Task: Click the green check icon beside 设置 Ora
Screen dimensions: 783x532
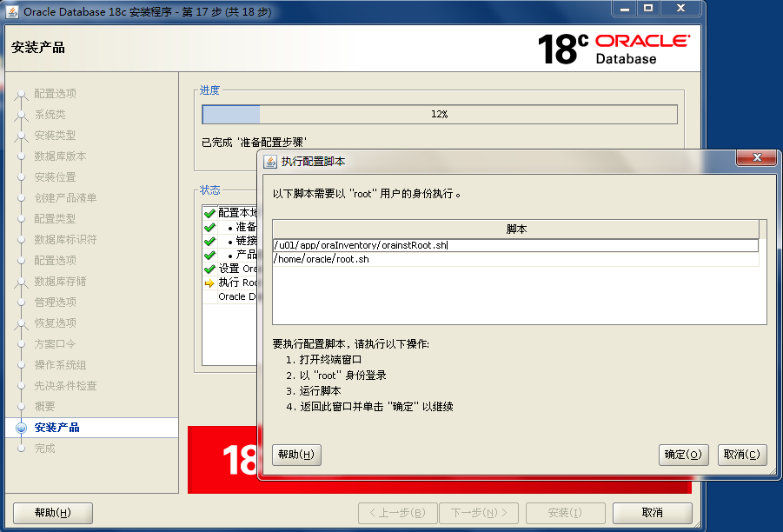Action: [209, 269]
